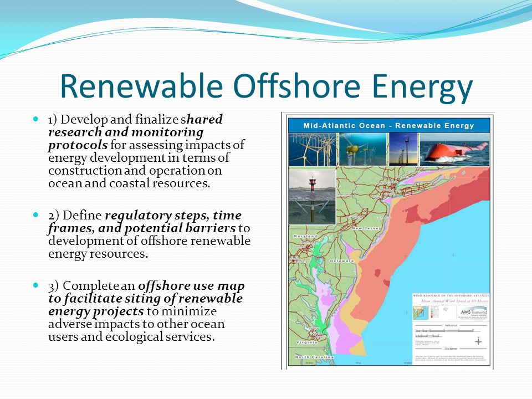This screenshot has width=532, height=399.
Task: Click the 'Maryland' label on the map
Action: coord(305,236)
